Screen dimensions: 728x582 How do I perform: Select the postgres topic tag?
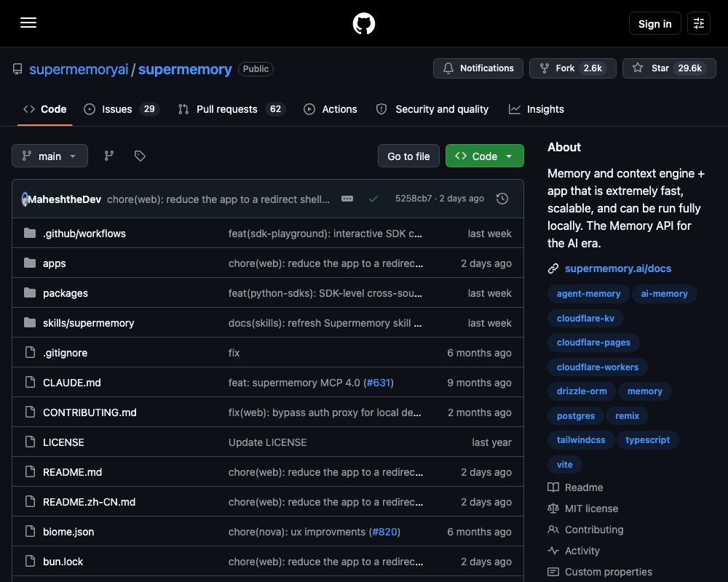click(x=576, y=416)
